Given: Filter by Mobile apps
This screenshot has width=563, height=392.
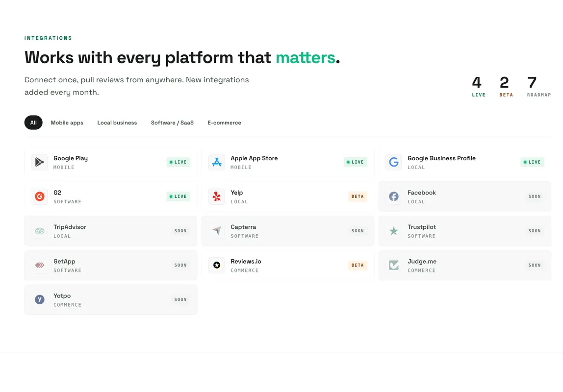Looking at the screenshot, I should click(x=67, y=122).
